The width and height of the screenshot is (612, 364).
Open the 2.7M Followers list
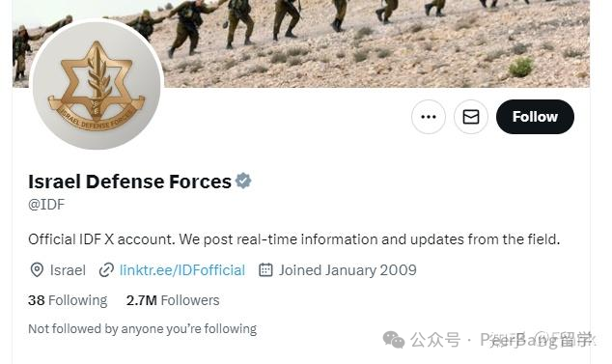173,300
